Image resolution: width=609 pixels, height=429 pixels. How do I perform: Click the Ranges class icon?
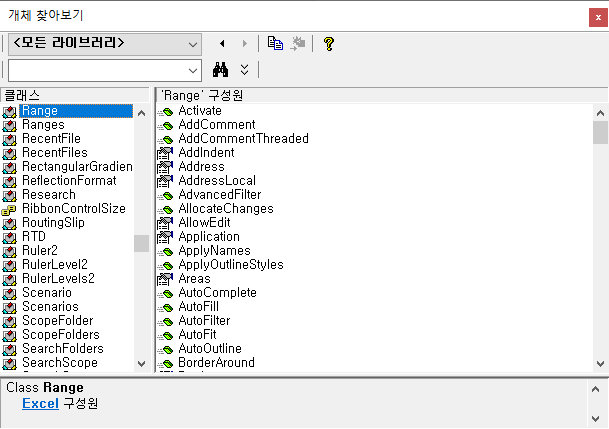(x=9, y=126)
